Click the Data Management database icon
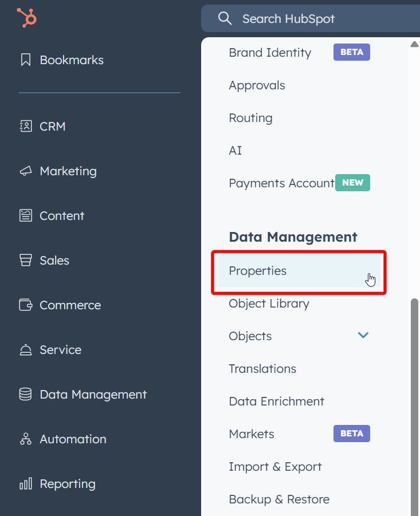420x516 pixels. (26, 394)
